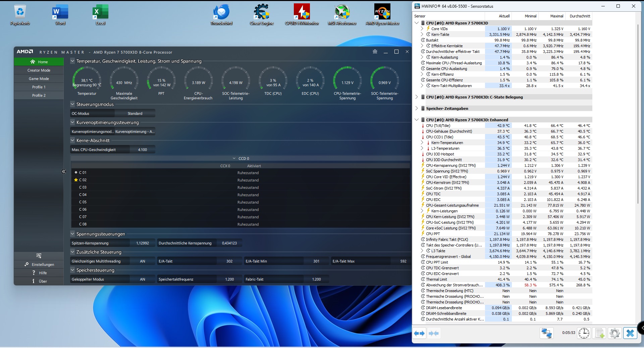Click HWiNFO expand columns arrows icon
Screen dimensions: 644x348
point(419,333)
